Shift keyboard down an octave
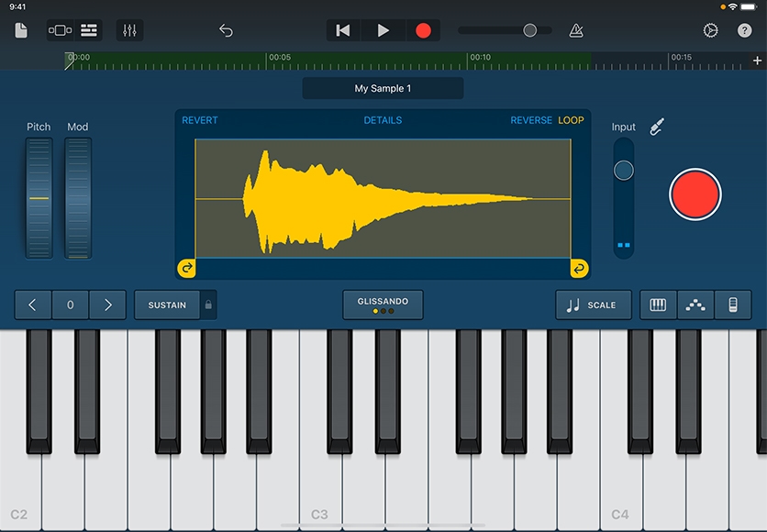This screenshot has height=532, width=767. click(x=33, y=305)
